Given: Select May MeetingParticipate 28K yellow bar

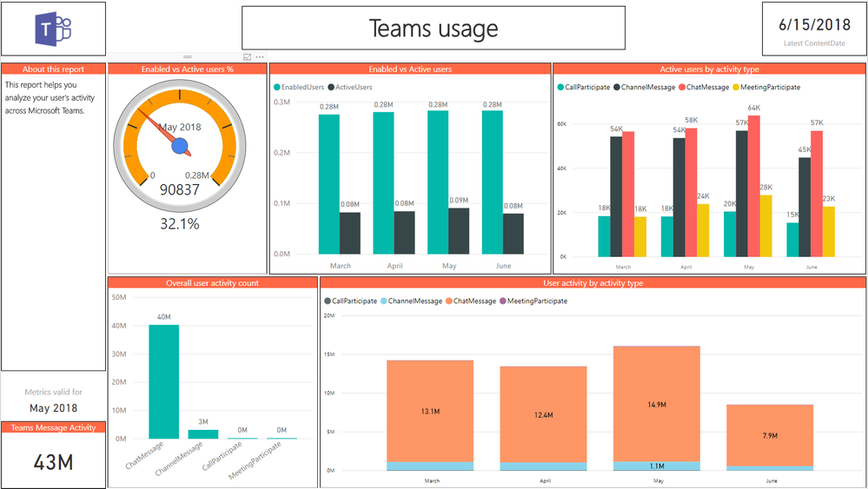Looking at the screenshot, I should [x=766, y=226].
